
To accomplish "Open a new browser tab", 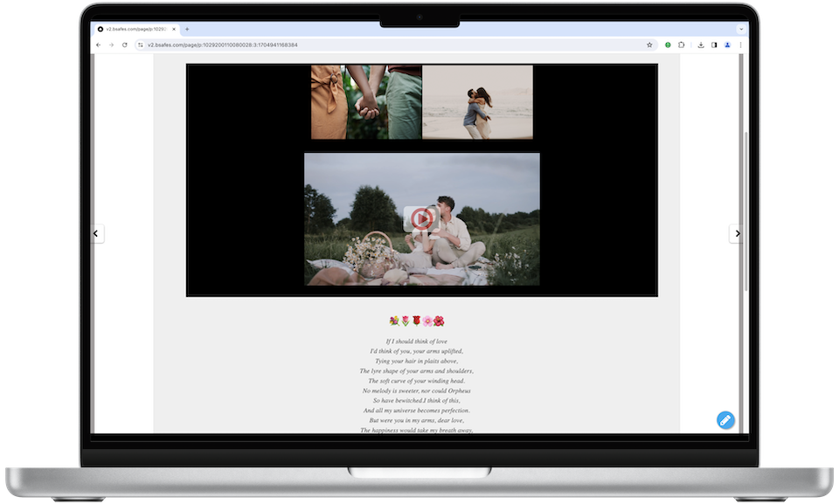I will [186, 29].
